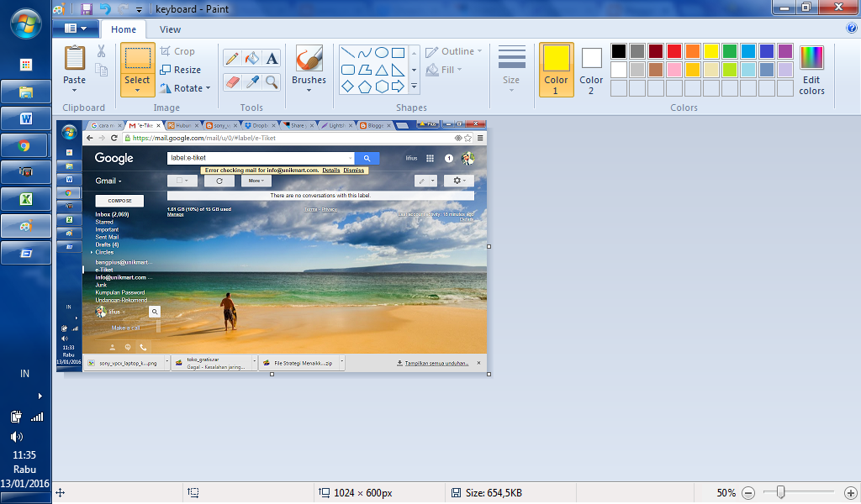The width and height of the screenshot is (861, 504).
Task: Choose the lime color swatch
Action: click(730, 70)
